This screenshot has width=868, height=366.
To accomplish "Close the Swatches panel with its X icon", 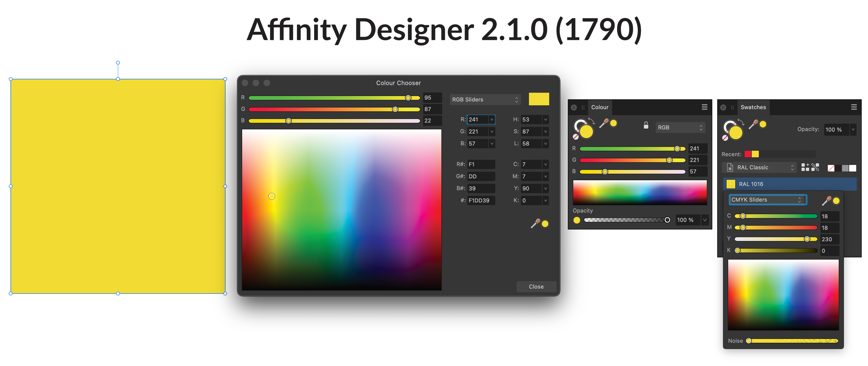I will (723, 108).
